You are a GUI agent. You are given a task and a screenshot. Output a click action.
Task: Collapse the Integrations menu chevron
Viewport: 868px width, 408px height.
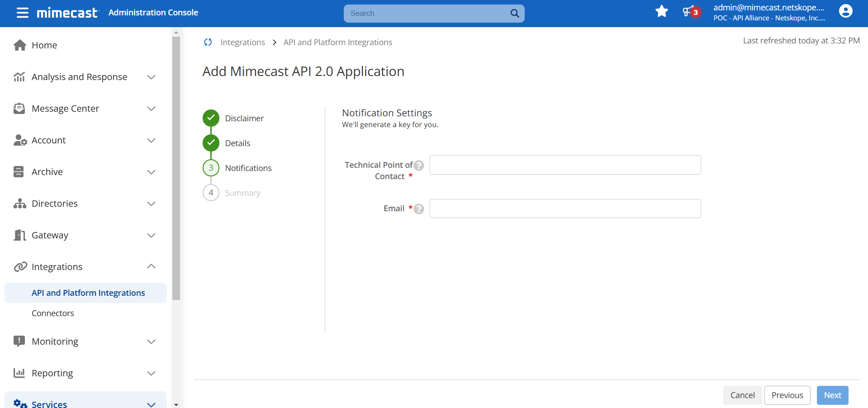point(152,266)
